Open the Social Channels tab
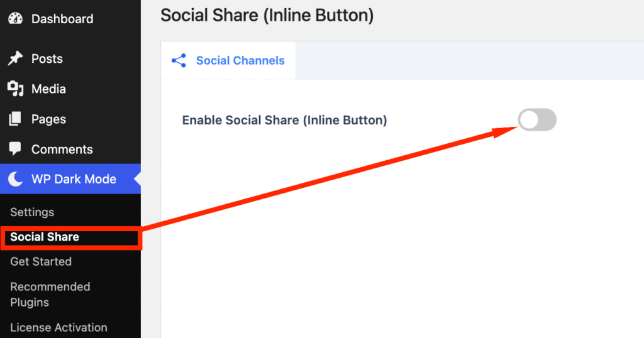Screen dimensions: 644x338 228,60
